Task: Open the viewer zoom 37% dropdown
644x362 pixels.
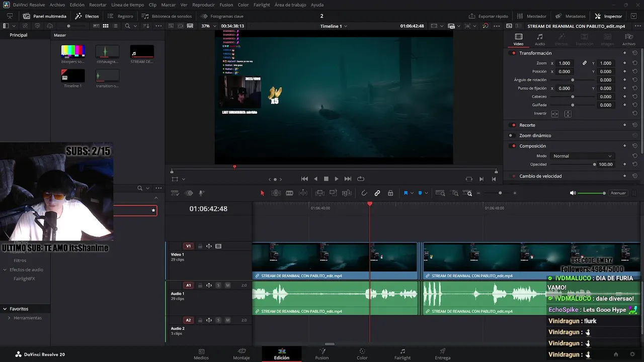Action: (207, 26)
